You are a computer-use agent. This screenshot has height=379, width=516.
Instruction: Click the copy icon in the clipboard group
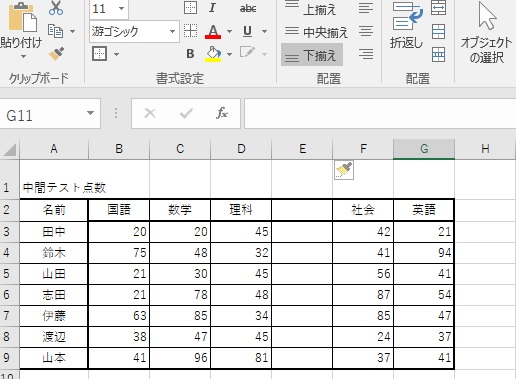point(55,31)
